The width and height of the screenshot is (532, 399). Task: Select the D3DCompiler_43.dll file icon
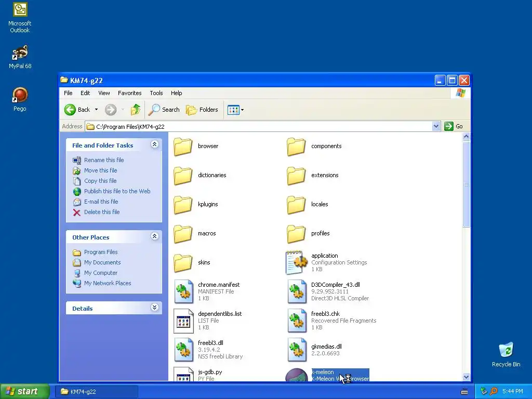point(297,291)
